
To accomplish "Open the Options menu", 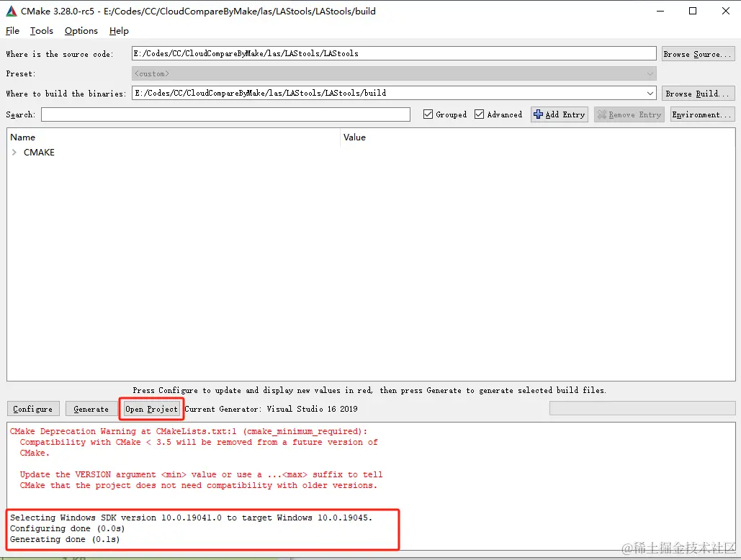I will tap(81, 31).
